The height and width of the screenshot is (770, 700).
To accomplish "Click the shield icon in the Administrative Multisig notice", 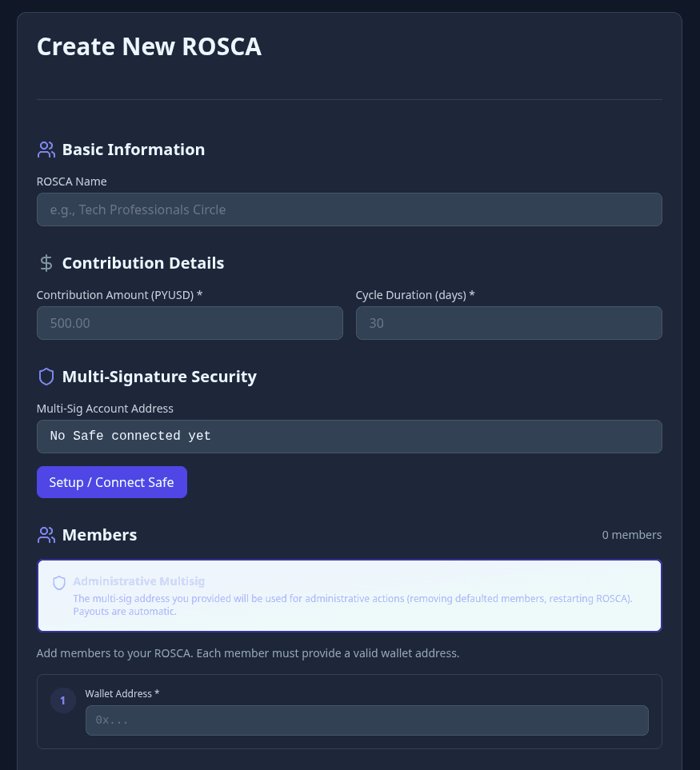I will 59,583.
